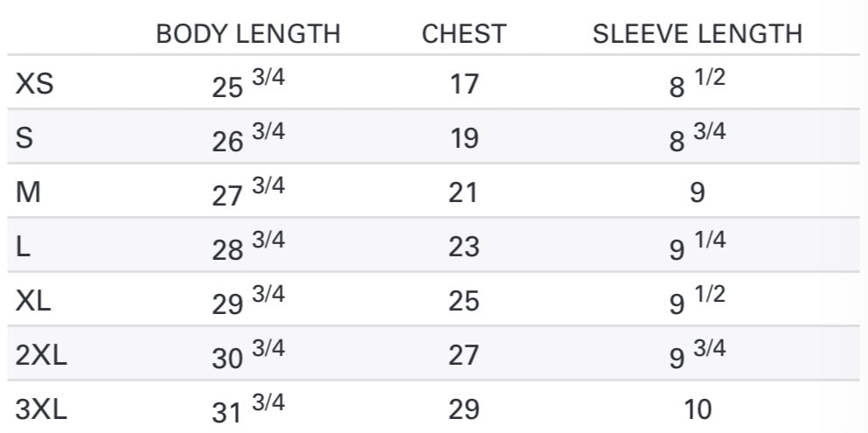The height and width of the screenshot is (433, 868).
Task: Click the chest value 21 for M
Action: [x=463, y=193]
